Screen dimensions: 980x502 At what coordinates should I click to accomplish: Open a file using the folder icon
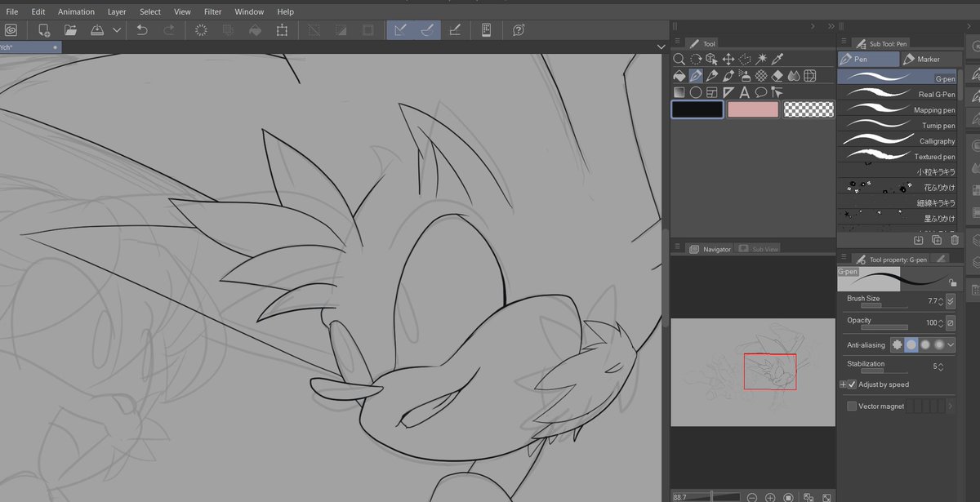(x=70, y=30)
